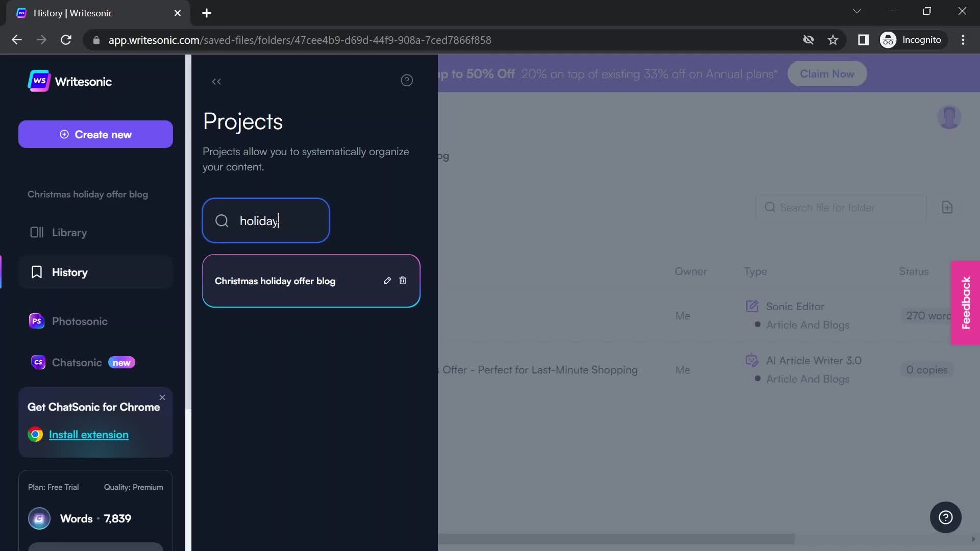The image size is (980, 551).
Task: Click the bottom help chat icon
Action: pos(946,517)
